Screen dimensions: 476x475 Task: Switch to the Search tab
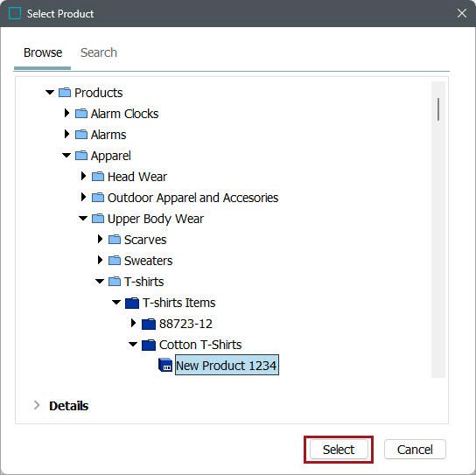(x=99, y=52)
